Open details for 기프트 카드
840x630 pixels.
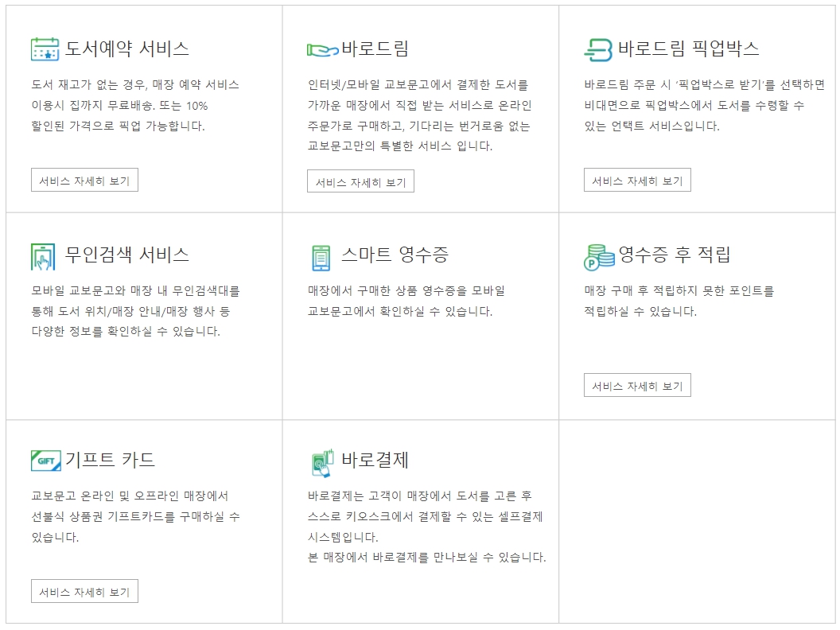(86, 591)
